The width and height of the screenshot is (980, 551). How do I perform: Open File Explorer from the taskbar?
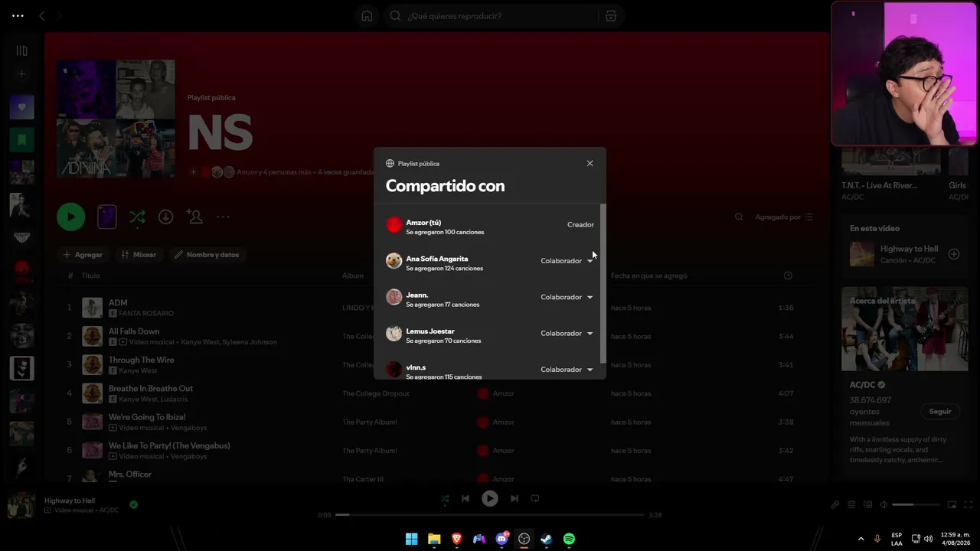click(434, 539)
